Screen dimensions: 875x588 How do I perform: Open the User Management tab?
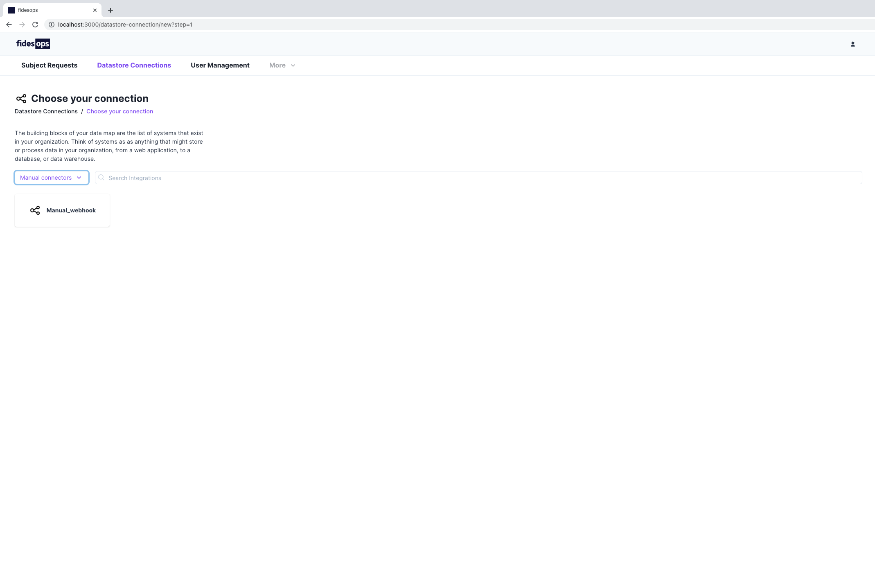(x=220, y=65)
